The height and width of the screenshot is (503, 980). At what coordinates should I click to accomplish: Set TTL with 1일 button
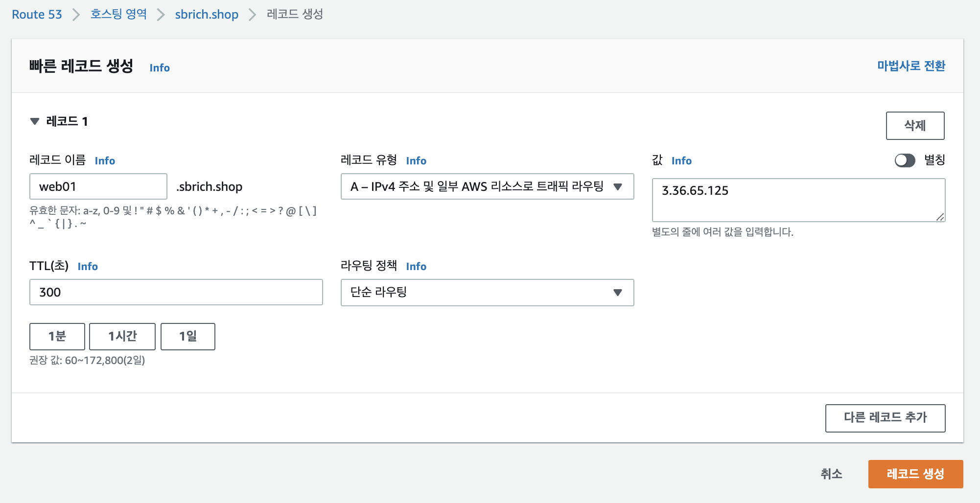click(188, 336)
